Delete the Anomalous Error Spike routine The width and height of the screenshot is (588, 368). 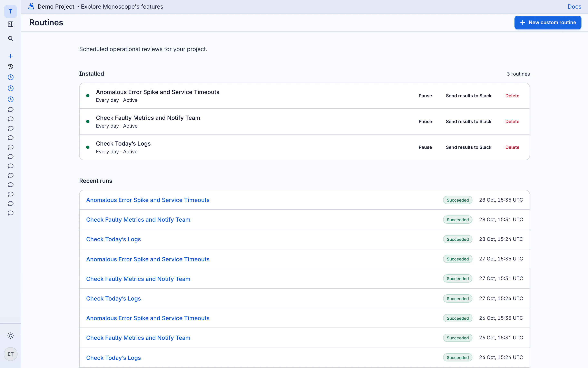(x=512, y=96)
